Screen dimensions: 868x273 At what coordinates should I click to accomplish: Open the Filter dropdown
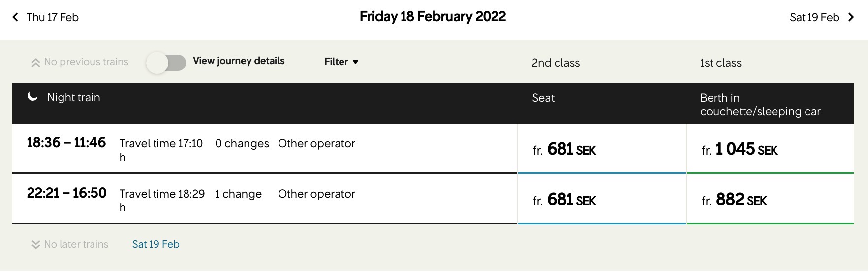pos(341,62)
